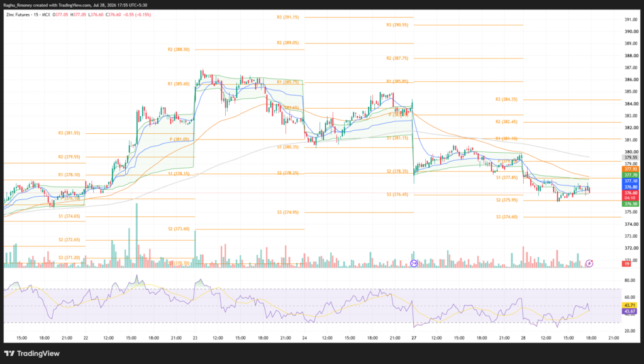Click the 04:10 bar countdown timer
This screenshot has width=644, height=364.
[x=630, y=198]
